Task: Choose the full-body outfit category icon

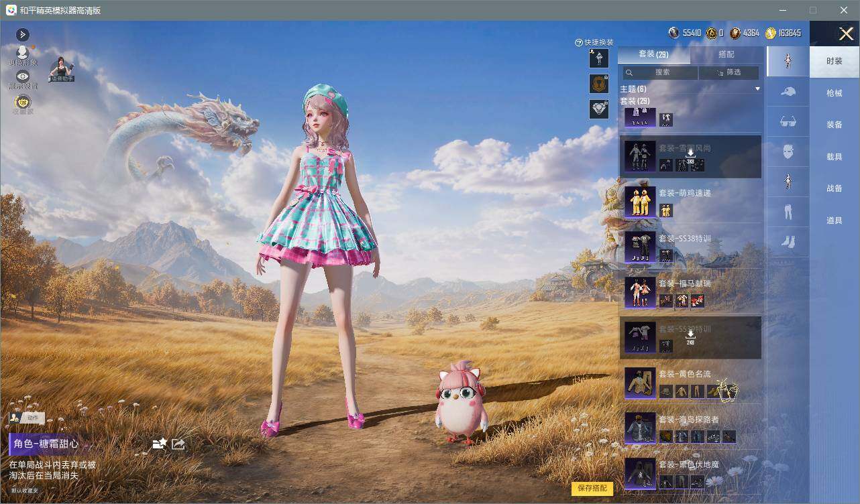Action: pos(788,61)
